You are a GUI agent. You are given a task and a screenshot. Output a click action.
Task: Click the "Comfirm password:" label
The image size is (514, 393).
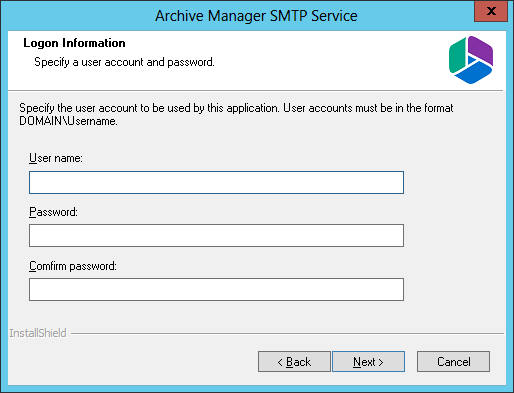coord(73,266)
